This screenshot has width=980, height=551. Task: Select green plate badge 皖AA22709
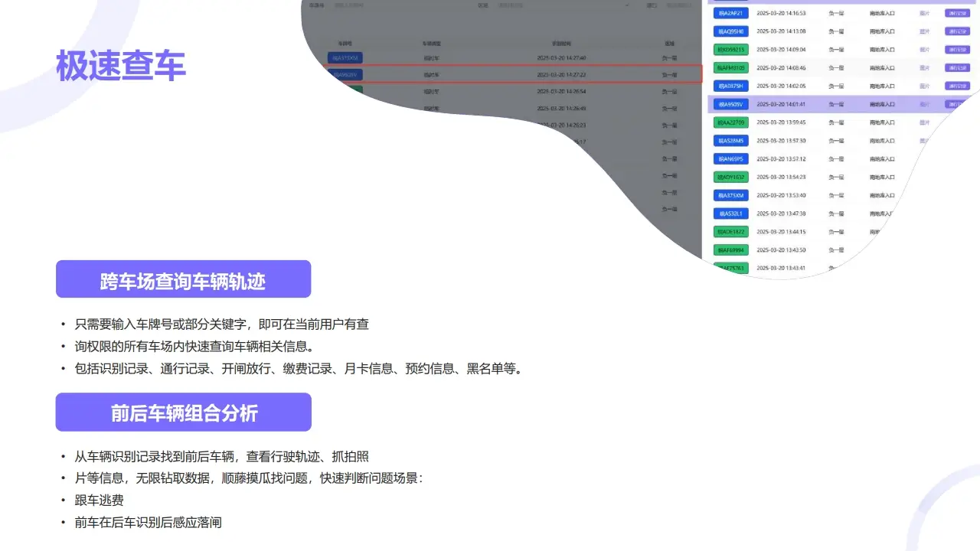(x=730, y=122)
